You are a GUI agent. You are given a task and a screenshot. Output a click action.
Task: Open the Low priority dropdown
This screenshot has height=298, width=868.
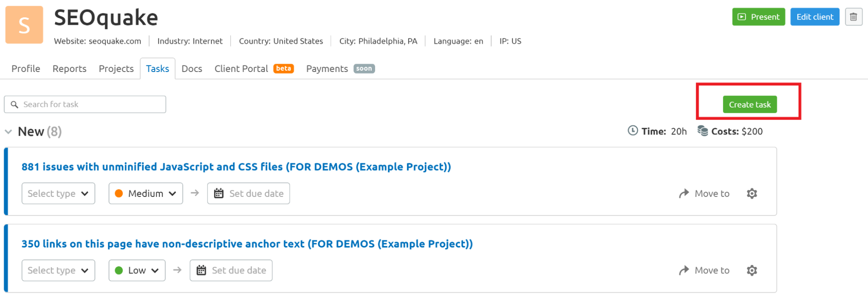coord(137,271)
